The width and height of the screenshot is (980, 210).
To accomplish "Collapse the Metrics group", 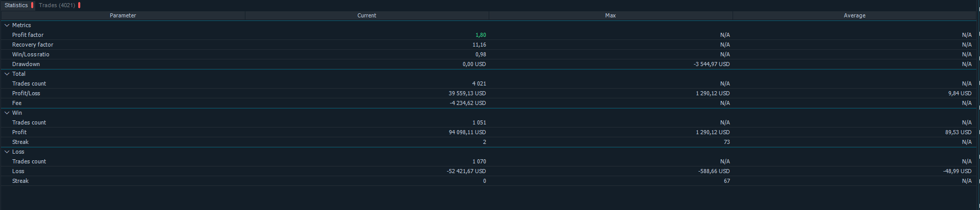I will click(7, 25).
